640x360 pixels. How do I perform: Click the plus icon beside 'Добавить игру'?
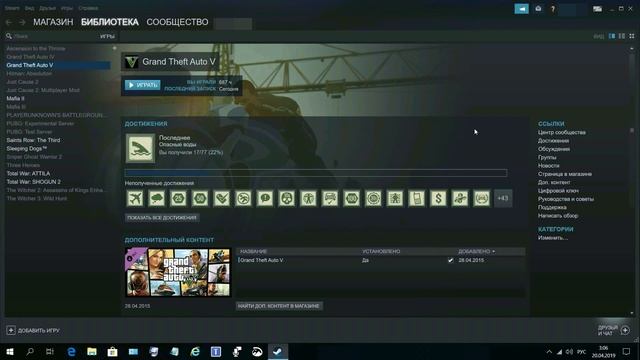tap(11, 330)
